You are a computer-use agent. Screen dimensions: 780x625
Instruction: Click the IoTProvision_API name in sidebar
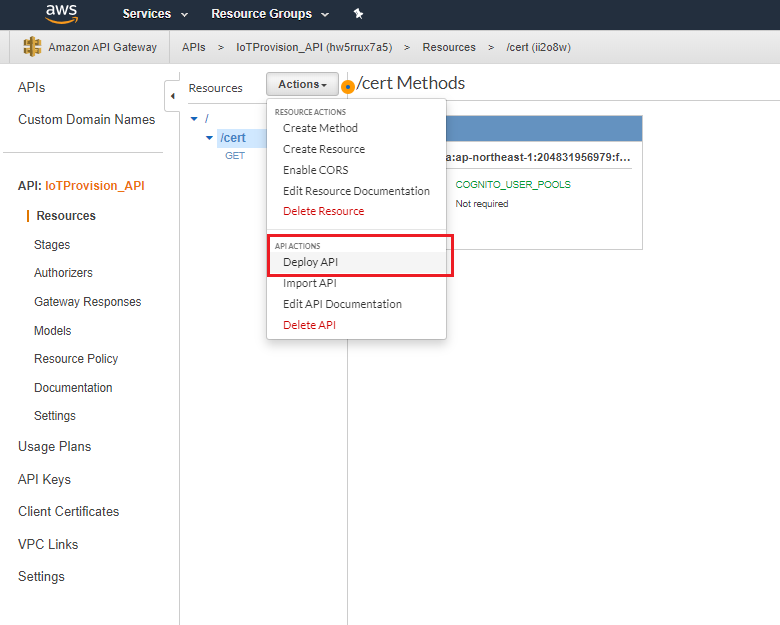pos(95,186)
